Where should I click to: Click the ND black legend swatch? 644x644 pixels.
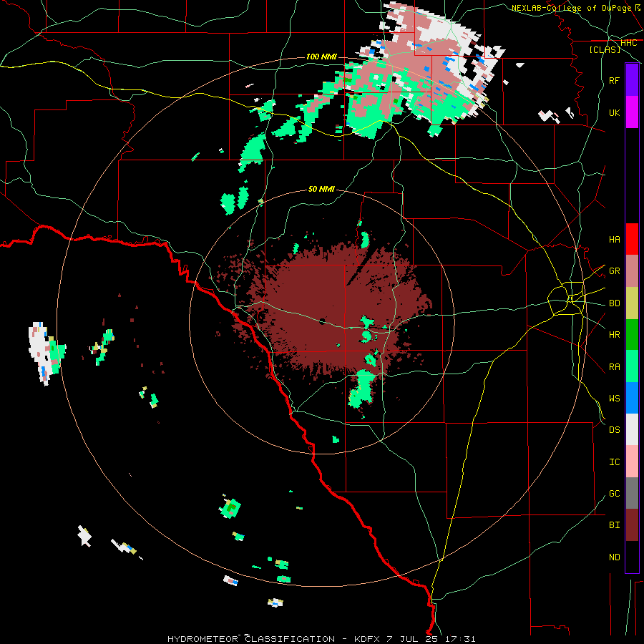pyautogui.click(x=632, y=557)
